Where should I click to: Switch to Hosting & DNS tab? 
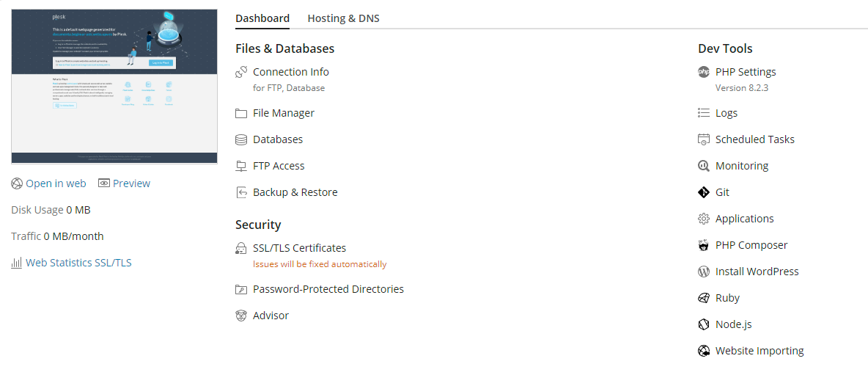tap(343, 18)
